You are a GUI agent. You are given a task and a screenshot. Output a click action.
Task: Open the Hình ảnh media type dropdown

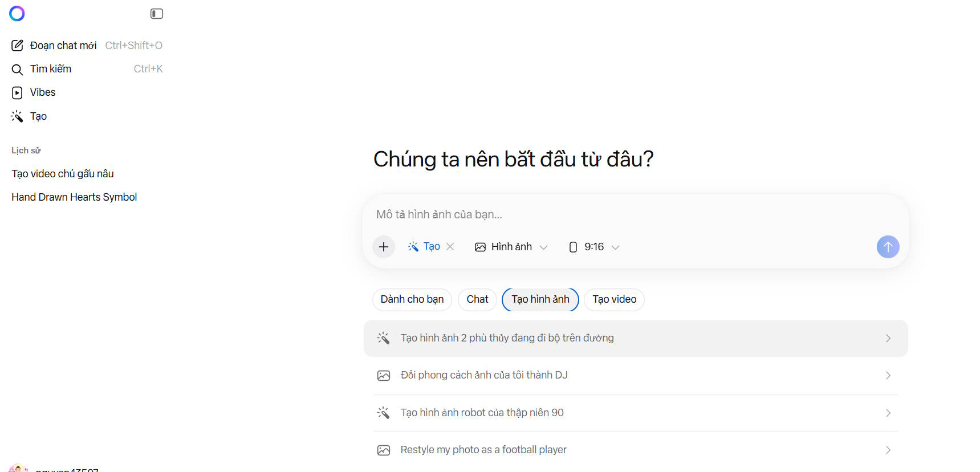click(511, 247)
